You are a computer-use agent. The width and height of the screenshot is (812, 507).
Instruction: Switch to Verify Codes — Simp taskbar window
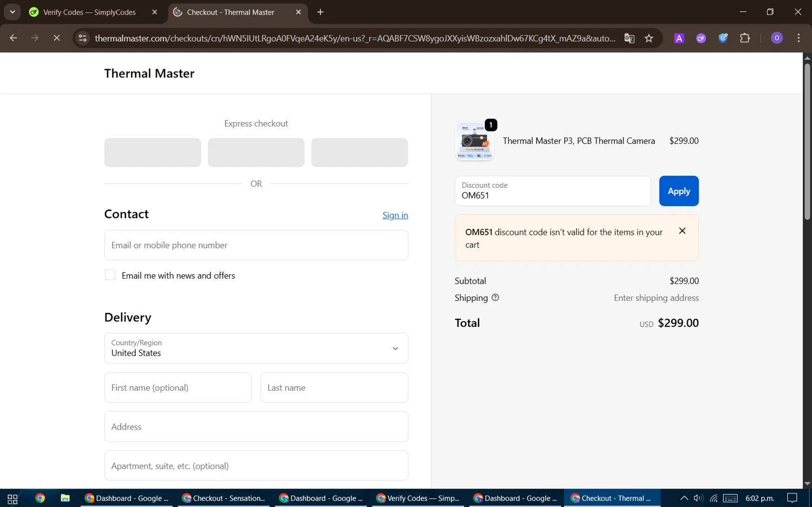[418, 498]
